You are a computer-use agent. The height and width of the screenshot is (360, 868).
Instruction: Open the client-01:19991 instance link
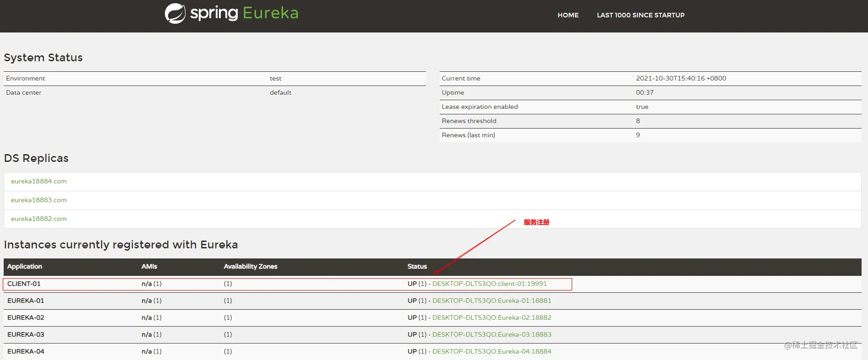pyautogui.click(x=490, y=284)
